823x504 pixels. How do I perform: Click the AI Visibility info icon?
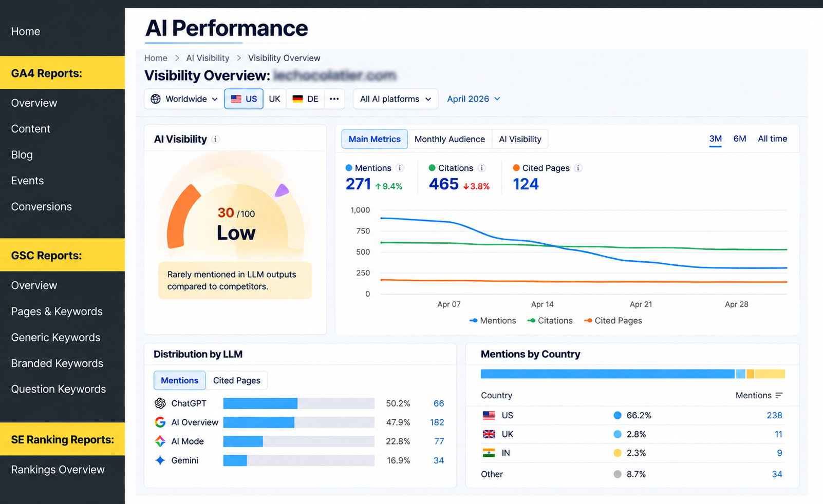click(216, 139)
